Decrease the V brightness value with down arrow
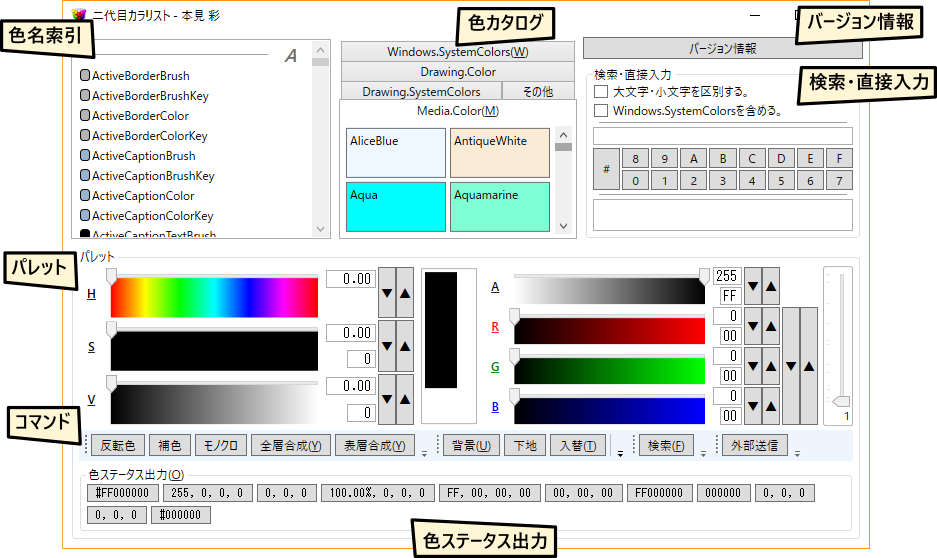937x558 pixels. click(387, 399)
